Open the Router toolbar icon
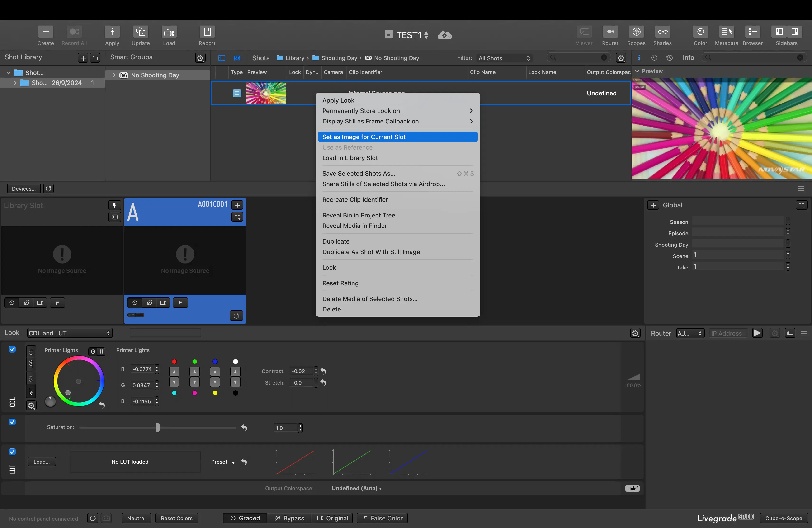The image size is (812, 528). pyautogui.click(x=610, y=32)
